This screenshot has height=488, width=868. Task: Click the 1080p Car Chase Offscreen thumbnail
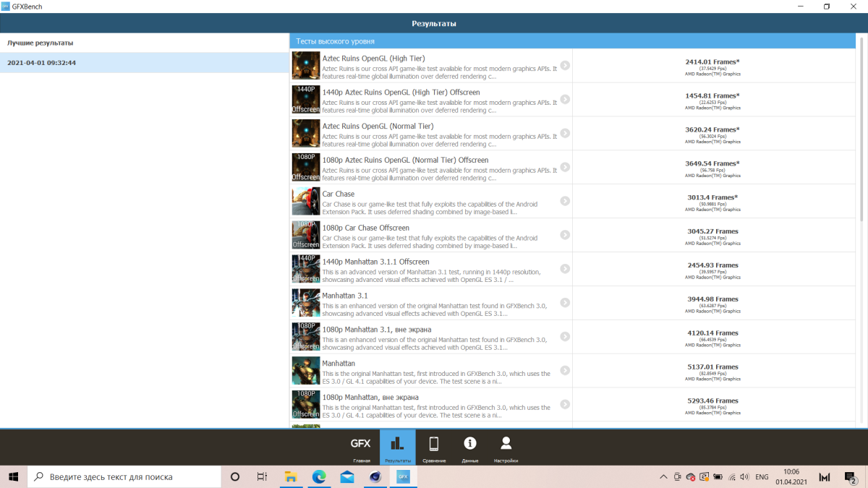point(306,235)
